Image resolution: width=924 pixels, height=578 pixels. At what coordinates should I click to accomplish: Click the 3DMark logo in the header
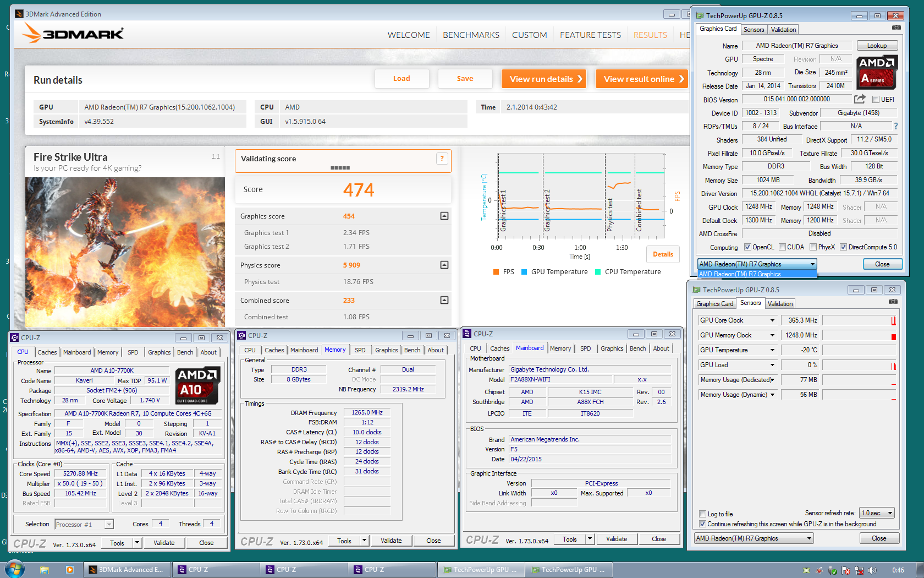pyautogui.click(x=73, y=34)
